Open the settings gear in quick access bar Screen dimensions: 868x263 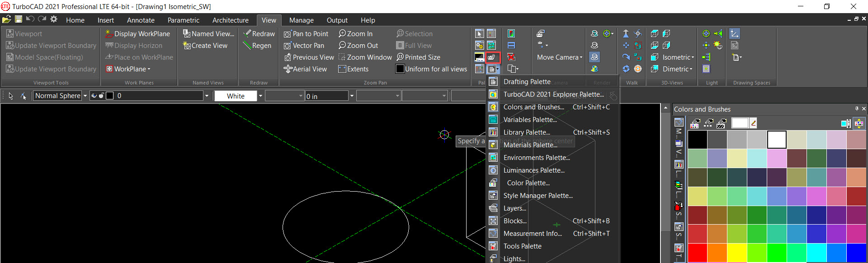coord(54,19)
